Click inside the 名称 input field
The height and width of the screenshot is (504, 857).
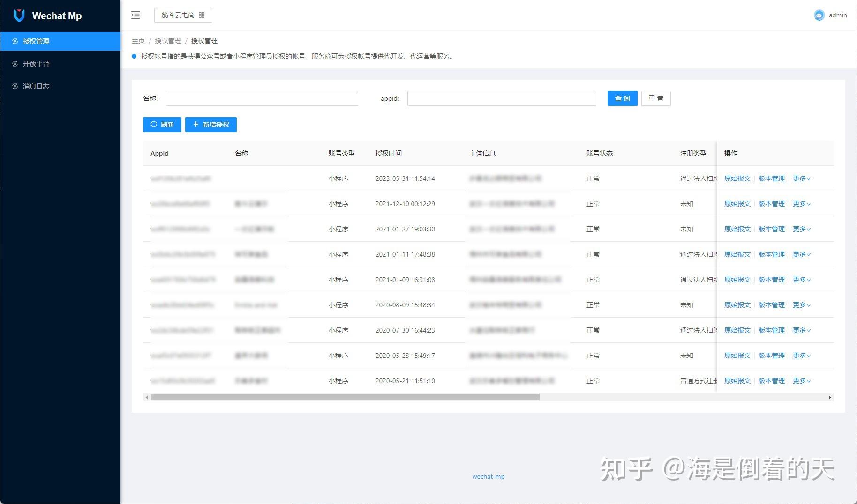tap(262, 98)
